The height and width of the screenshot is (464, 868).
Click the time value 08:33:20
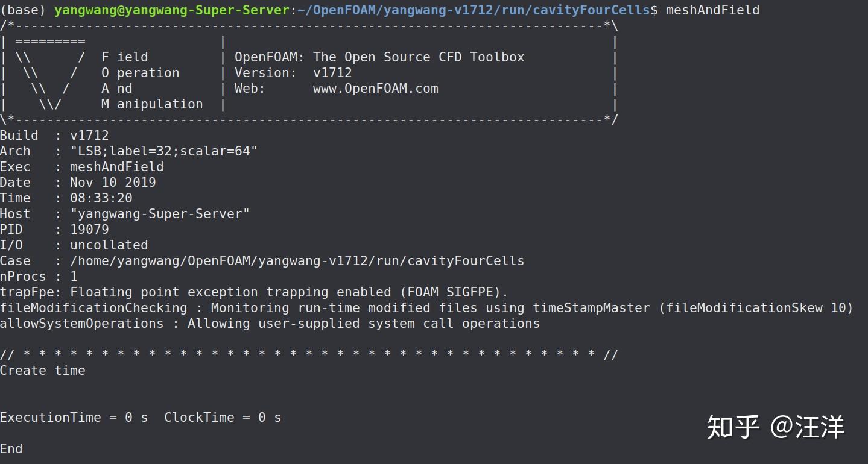coord(101,198)
